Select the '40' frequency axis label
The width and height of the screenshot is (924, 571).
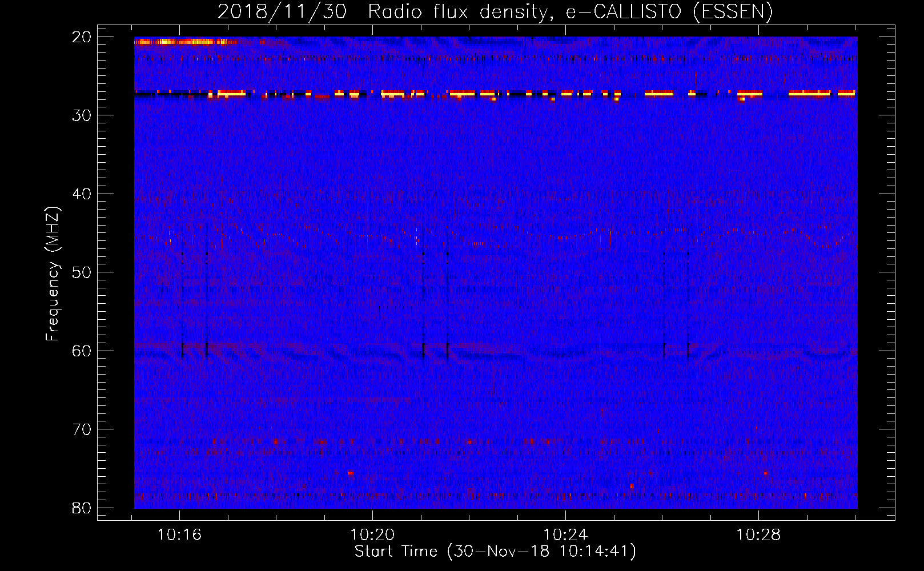click(x=82, y=194)
